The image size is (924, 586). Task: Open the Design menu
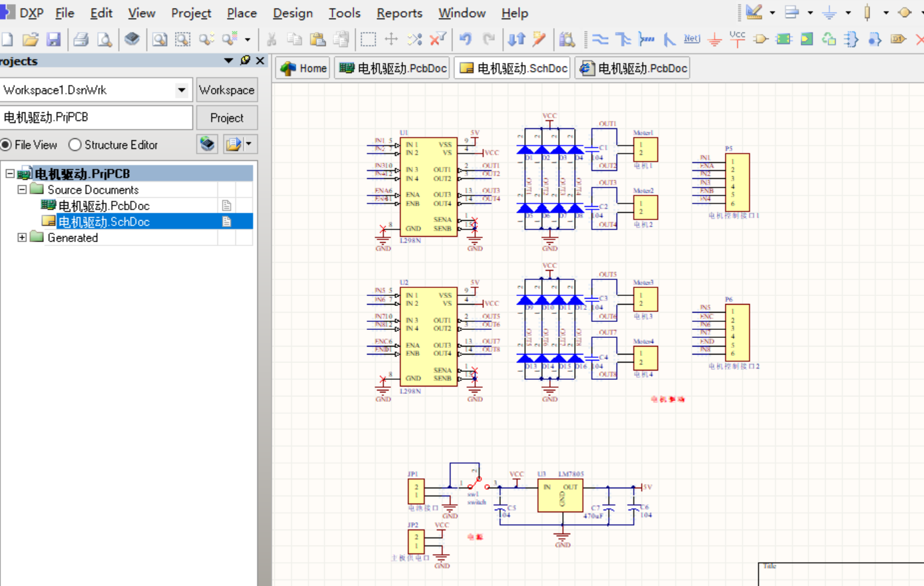click(x=292, y=13)
